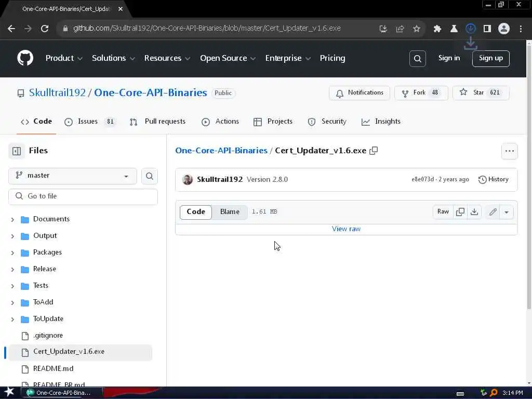Screen dimensions: 532x399
Task: Open the Product navigation dropdown
Action: (x=64, y=58)
